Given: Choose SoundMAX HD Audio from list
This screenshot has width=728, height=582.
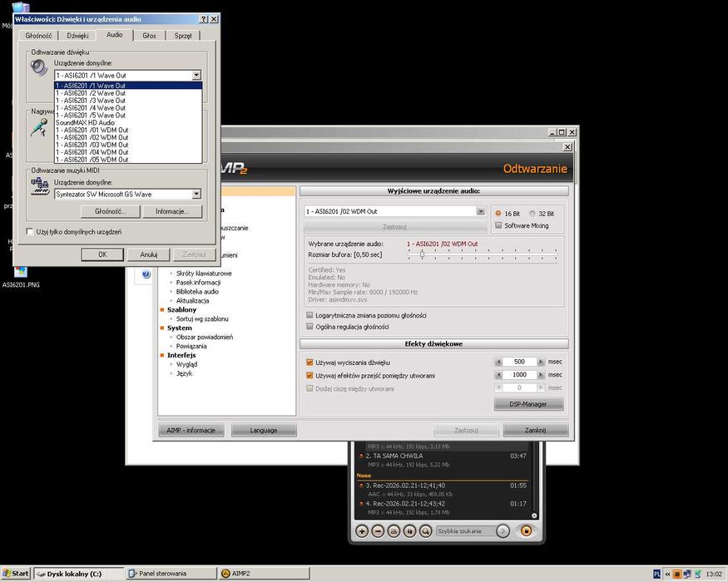Looking at the screenshot, I should coord(128,122).
